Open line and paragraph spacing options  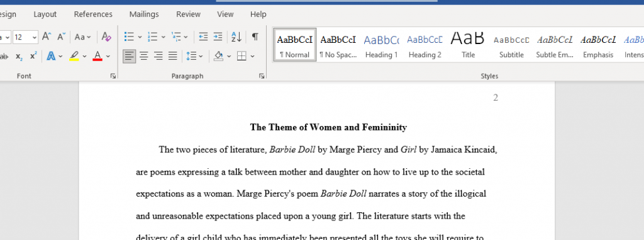click(x=191, y=56)
